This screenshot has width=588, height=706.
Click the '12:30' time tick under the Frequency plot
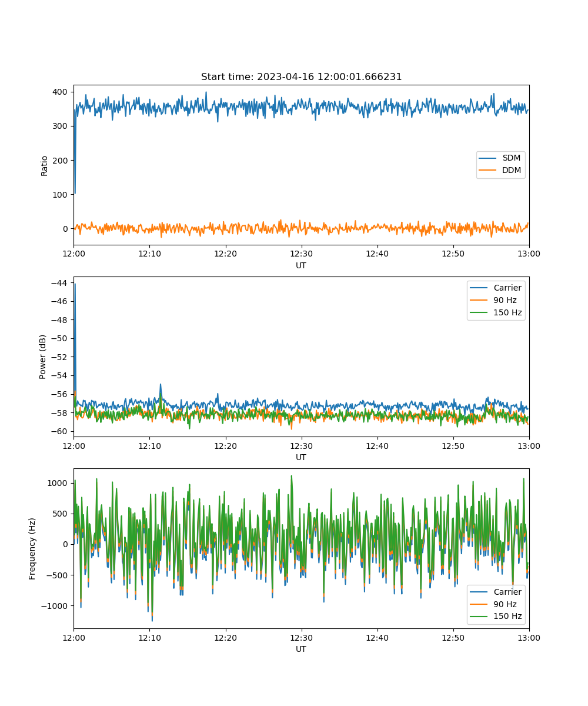301,637
